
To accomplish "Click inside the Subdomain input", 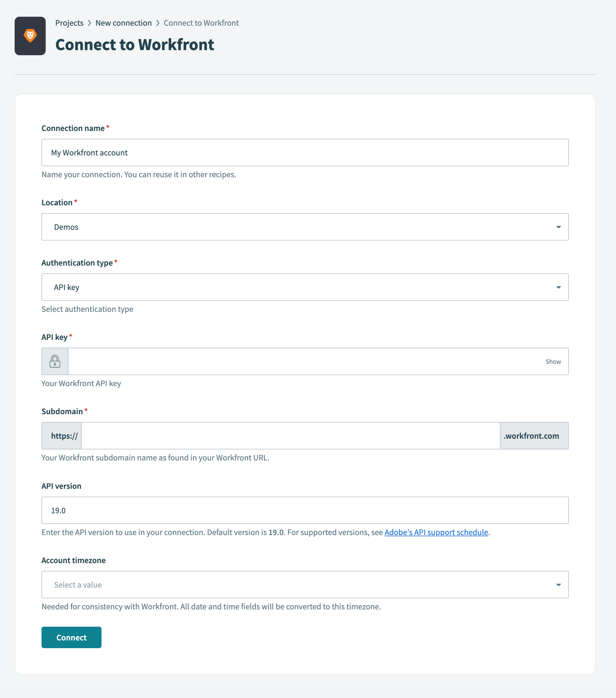I will pos(291,435).
